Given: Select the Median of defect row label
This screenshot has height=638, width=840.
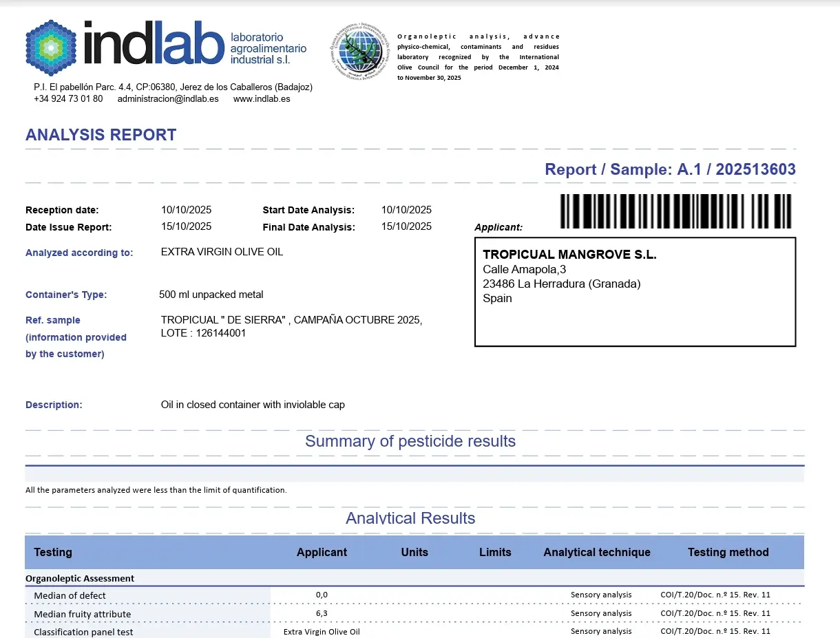Looking at the screenshot, I should coord(70,595).
